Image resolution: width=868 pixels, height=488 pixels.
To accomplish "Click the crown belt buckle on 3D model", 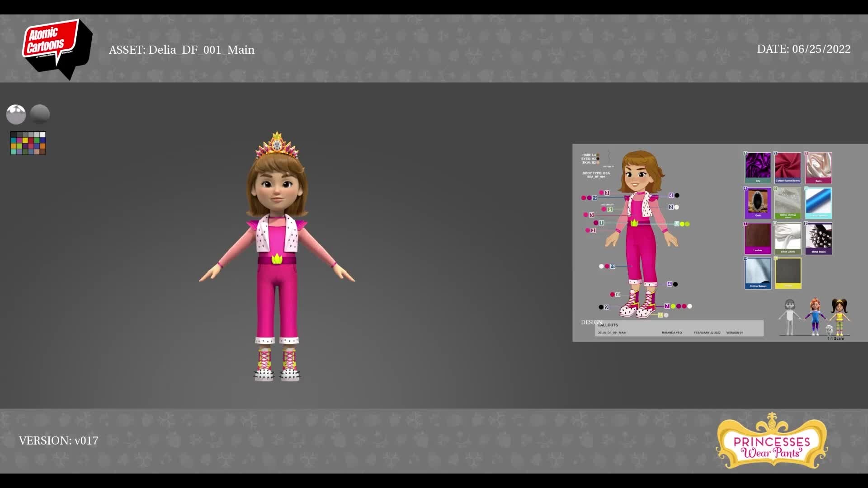I will pos(277,259).
